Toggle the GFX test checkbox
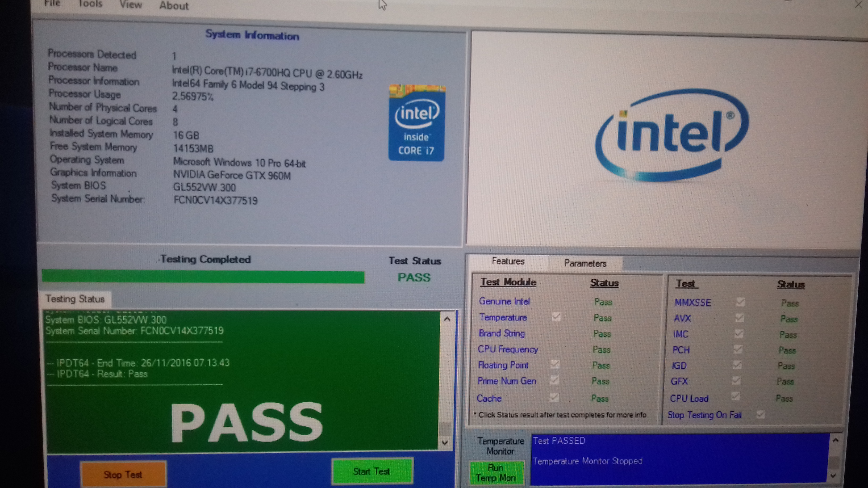The width and height of the screenshot is (868, 488). click(x=736, y=381)
